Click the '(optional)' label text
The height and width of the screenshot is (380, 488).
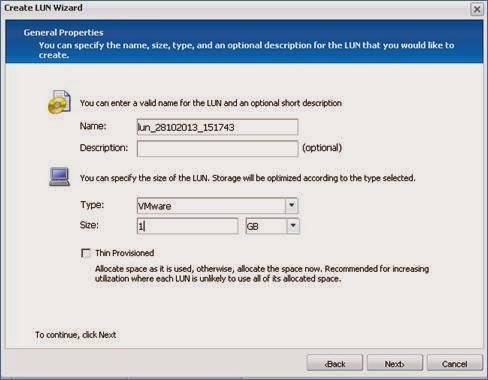click(x=322, y=148)
